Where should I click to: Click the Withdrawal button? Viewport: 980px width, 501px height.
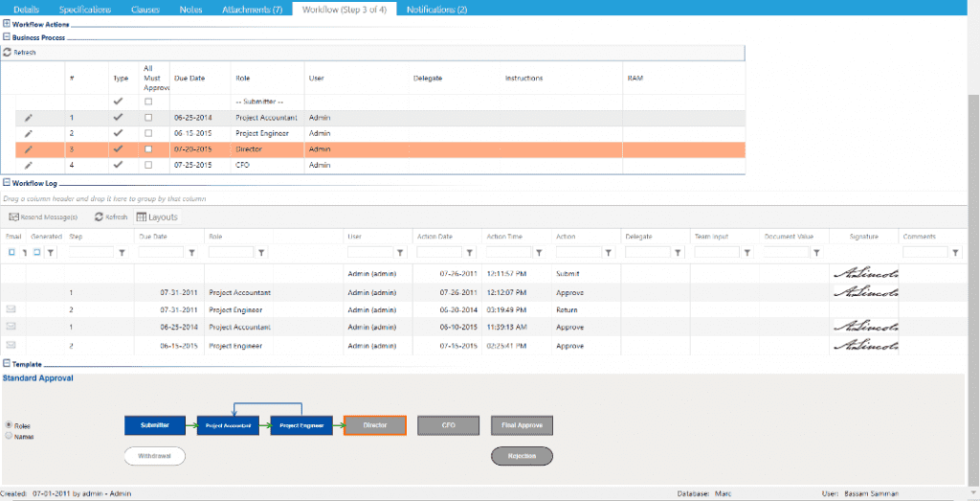155,456
